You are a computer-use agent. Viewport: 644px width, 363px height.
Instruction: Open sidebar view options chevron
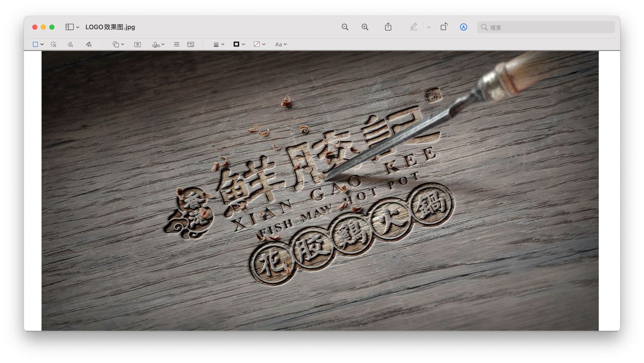click(78, 27)
